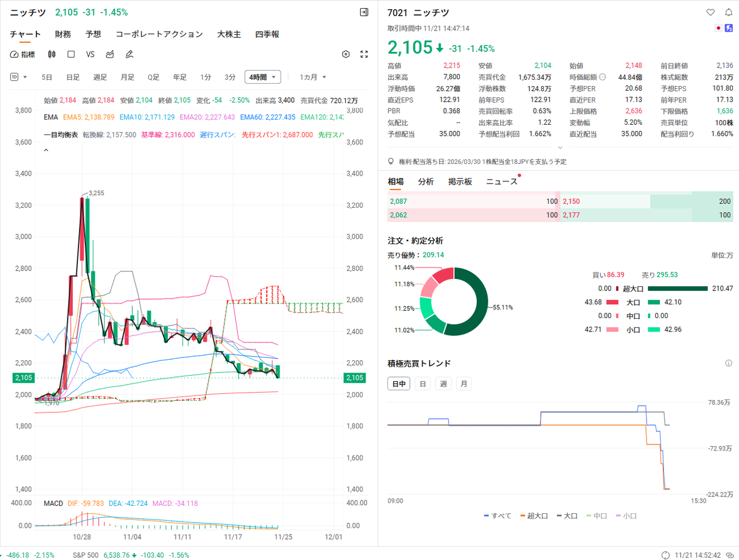Expand chart to fullscreen
The width and height of the screenshot is (739, 560).
tap(364, 54)
